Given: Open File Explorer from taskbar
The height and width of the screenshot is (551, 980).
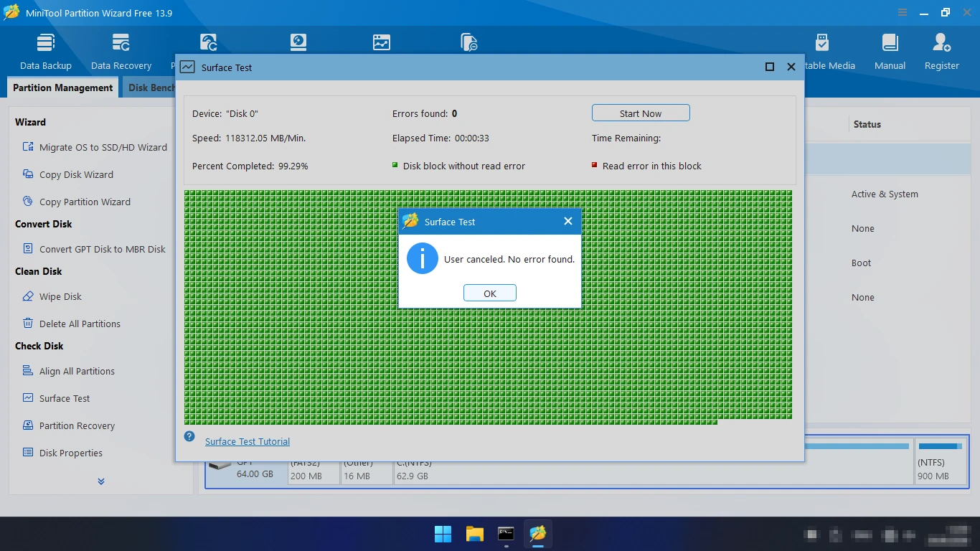Looking at the screenshot, I should (x=475, y=534).
